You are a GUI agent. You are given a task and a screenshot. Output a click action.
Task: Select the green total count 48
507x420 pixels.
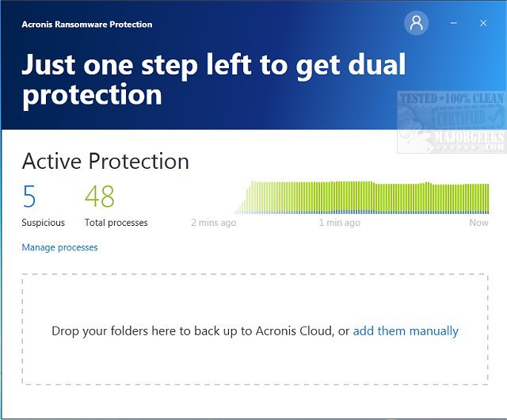coord(100,197)
